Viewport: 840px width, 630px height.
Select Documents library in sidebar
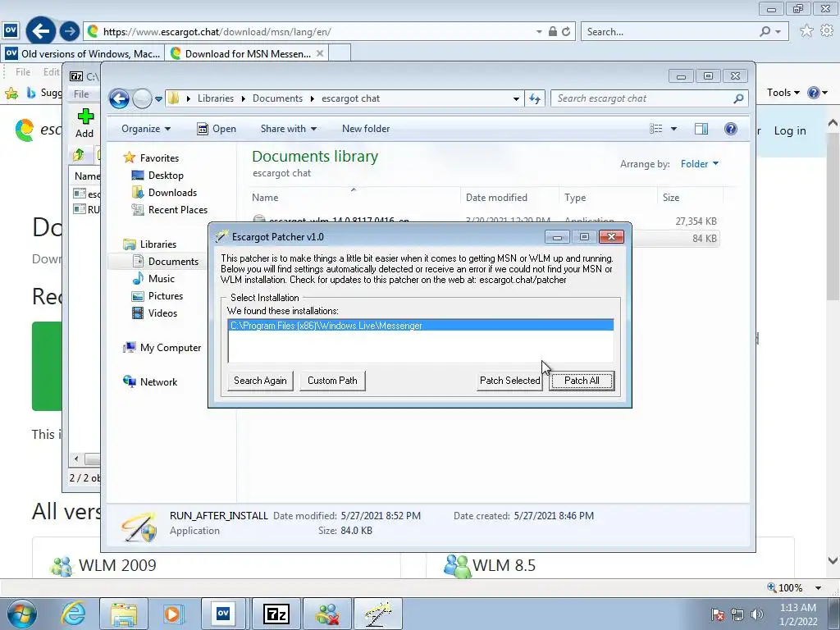click(x=173, y=262)
